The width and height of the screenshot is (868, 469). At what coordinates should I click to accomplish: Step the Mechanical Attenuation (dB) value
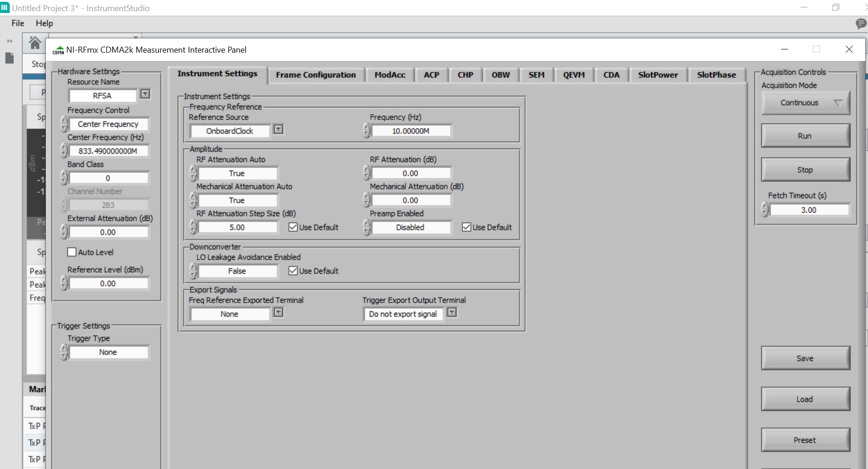tap(367, 200)
